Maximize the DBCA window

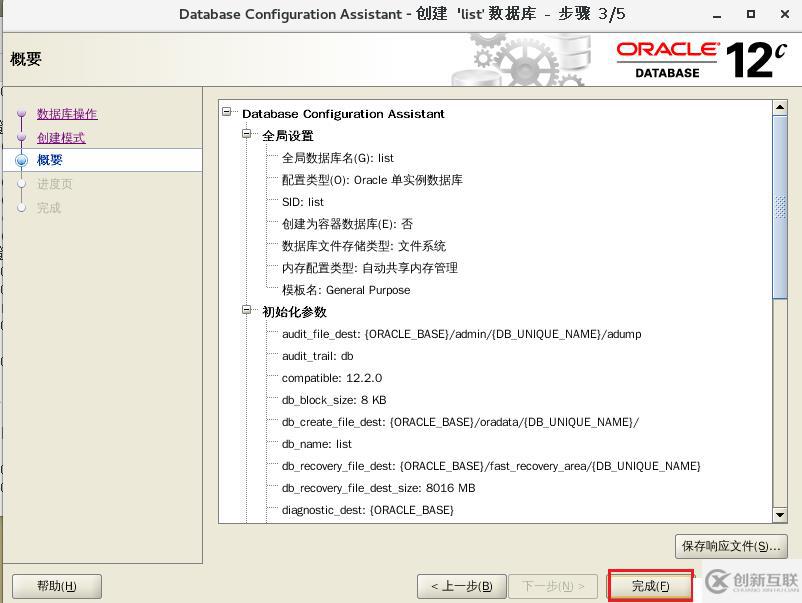click(x=751, y=14)
